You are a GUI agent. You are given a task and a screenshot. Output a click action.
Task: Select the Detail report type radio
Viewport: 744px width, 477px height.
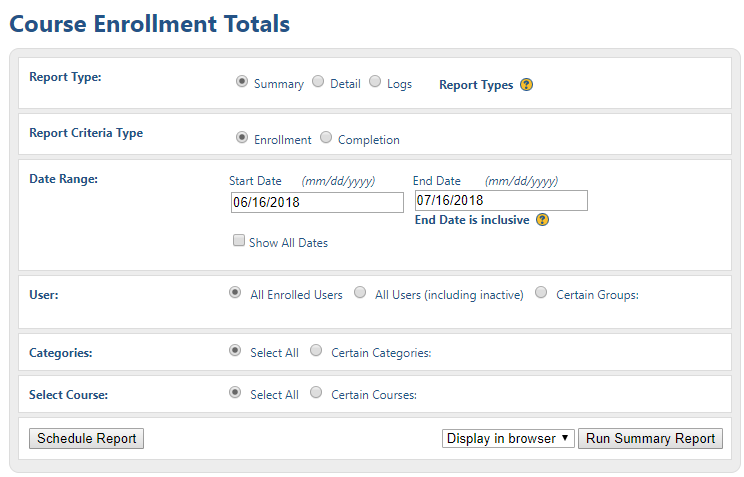(318, 82)
